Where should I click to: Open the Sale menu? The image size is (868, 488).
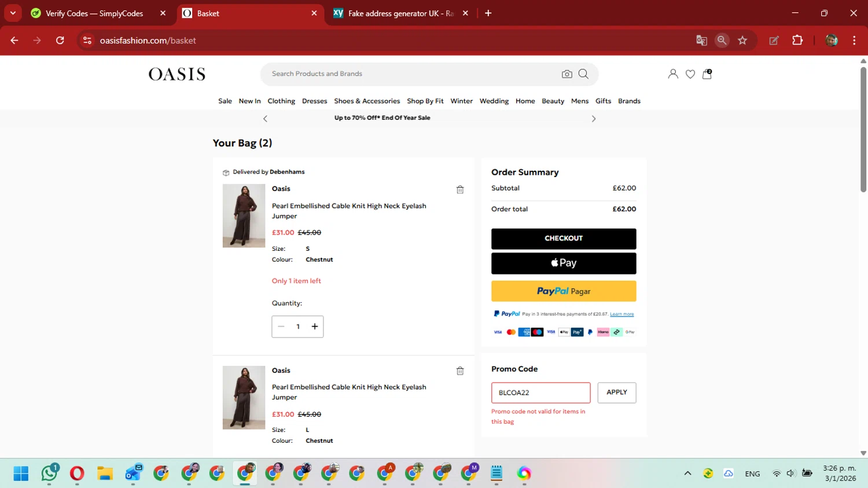[225, 101]
